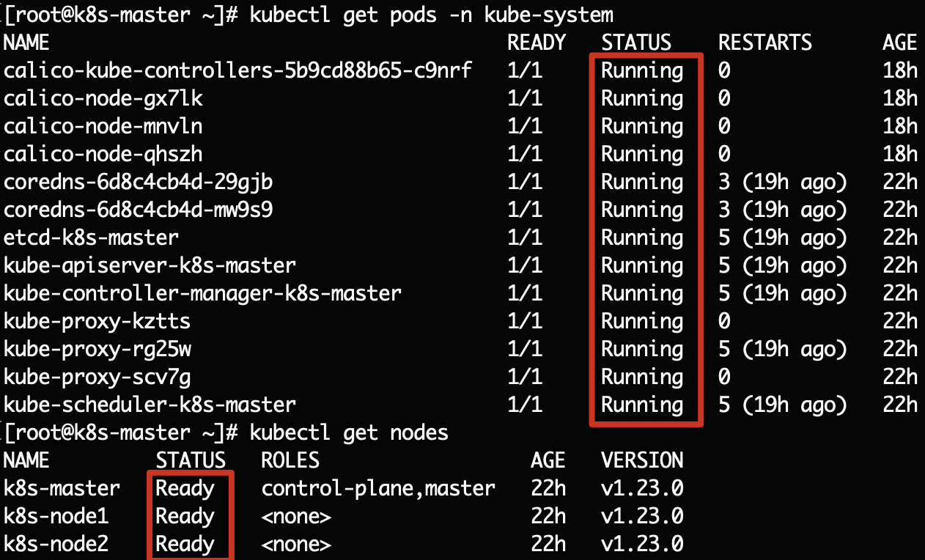Click the node name k8s-node2
The height and width of the screenshot is (560, 925).
point(56,544)
